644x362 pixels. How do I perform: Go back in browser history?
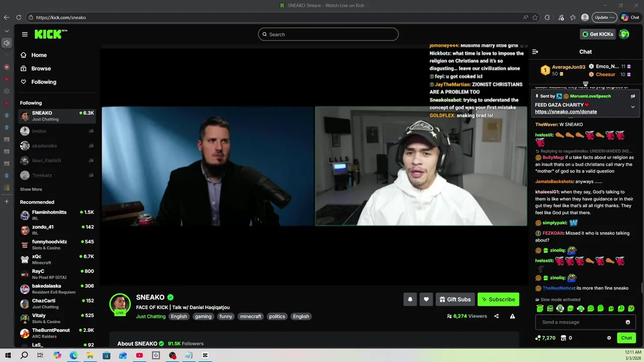(7, 17)
